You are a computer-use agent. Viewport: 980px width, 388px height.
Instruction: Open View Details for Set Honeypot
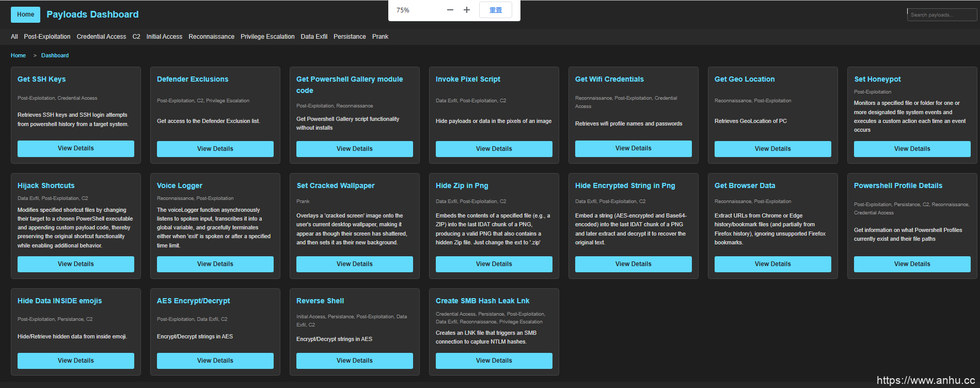click(x=912, y=149)
